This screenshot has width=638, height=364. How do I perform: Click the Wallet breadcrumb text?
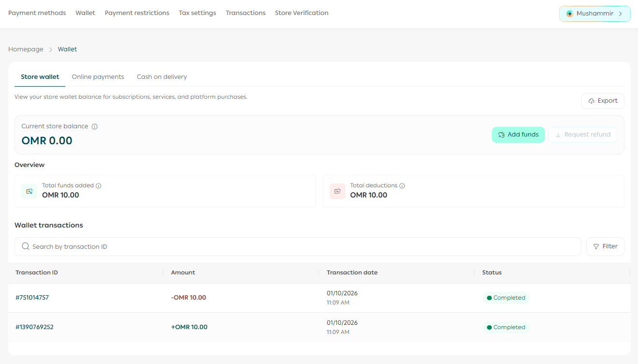tap(67, 49)
